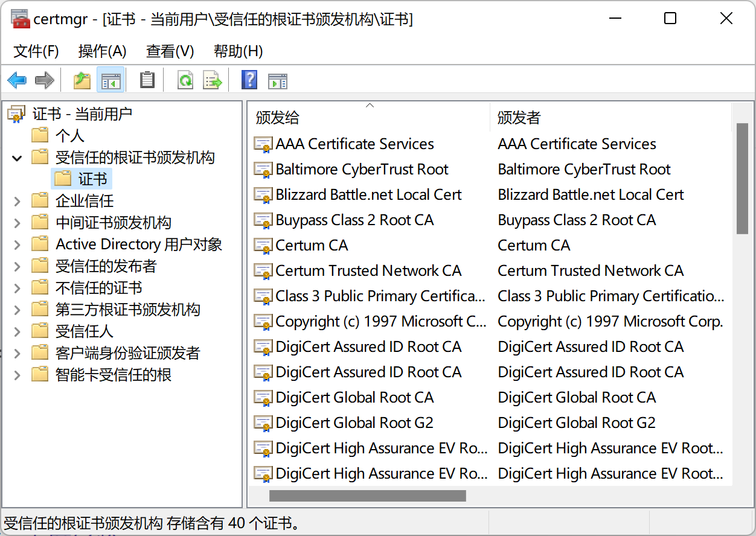
Task: Click the folder icon beside 企业信任
Action: (40, 200)
